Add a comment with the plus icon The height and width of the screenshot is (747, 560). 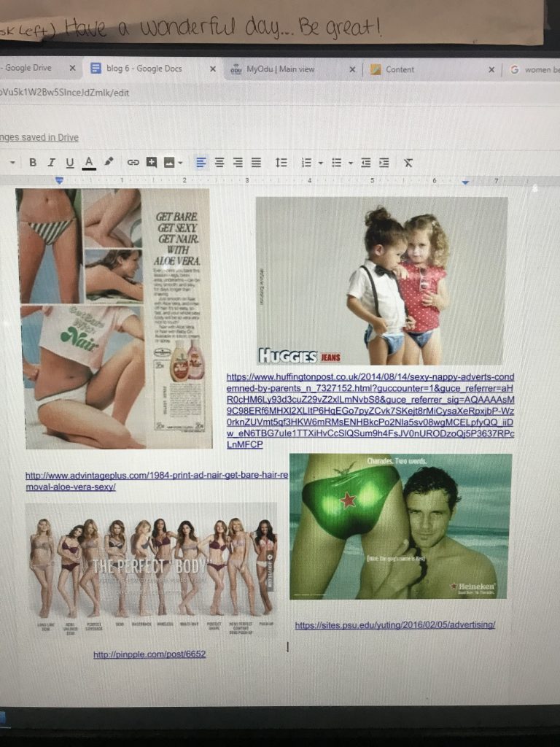[x=152, y=163]
